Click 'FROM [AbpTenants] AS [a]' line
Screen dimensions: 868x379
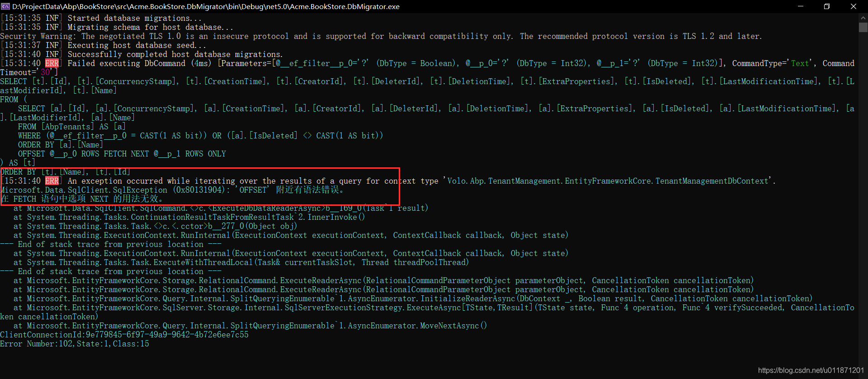tap(71, 127)
